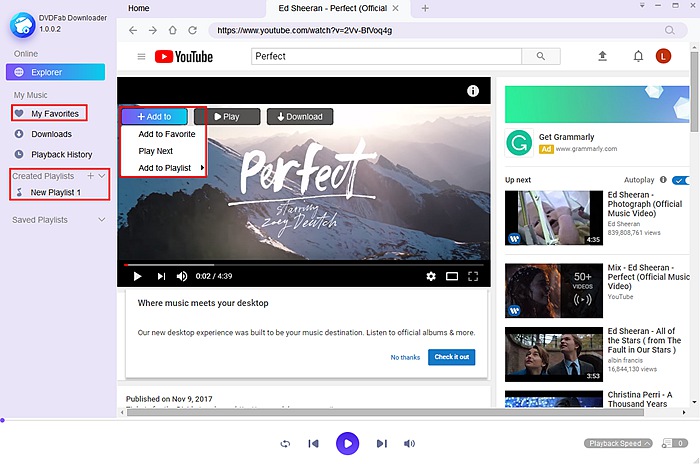
Task: Click the address bar search magnifier icon
Action: tap(670, 30)
